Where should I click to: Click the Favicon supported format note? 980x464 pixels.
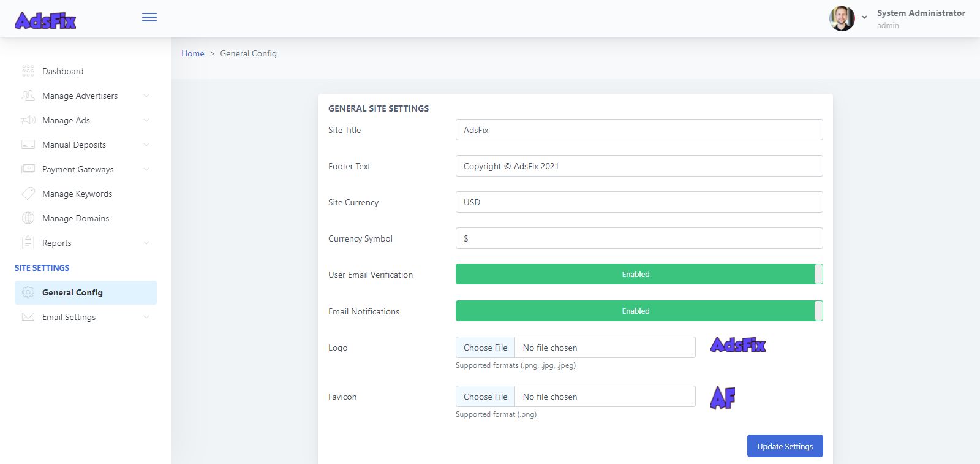(x=496, y=414)
